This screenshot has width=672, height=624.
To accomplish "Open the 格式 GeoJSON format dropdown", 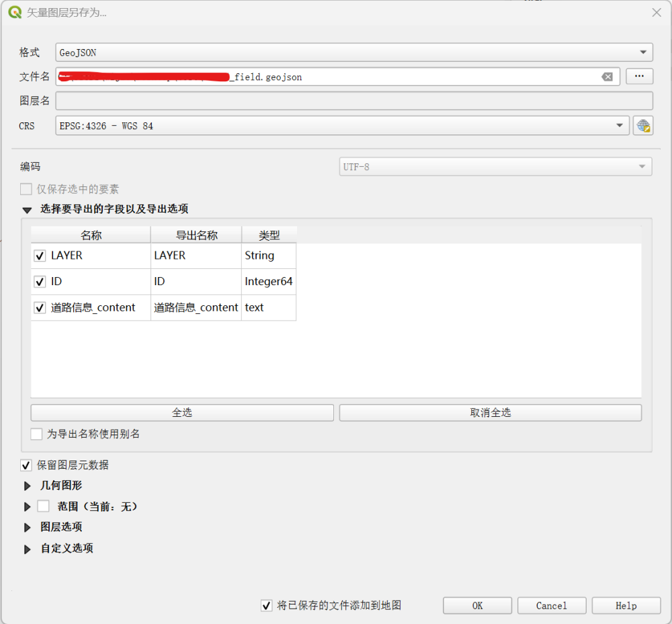I will click(353, 52).
